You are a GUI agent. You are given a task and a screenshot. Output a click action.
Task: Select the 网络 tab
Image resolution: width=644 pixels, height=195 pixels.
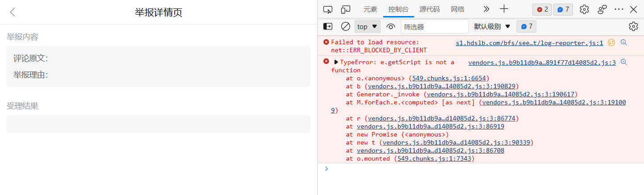(x=458, y=9)
